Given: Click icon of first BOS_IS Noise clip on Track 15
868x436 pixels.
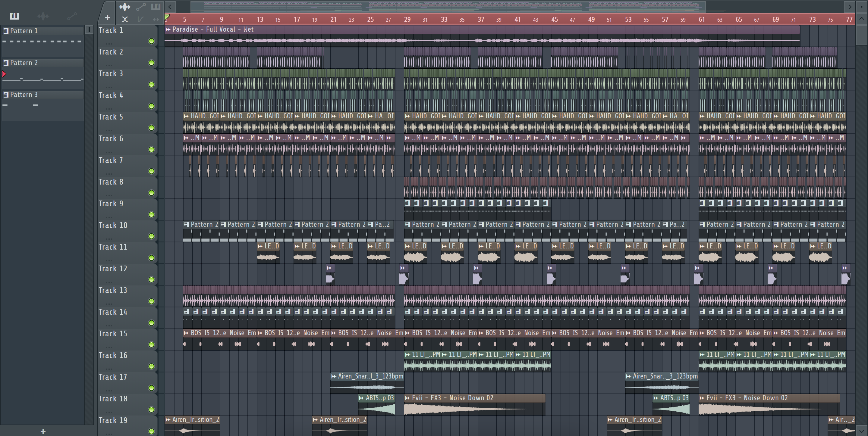Looking at the screenshot, I should (186, 333).
